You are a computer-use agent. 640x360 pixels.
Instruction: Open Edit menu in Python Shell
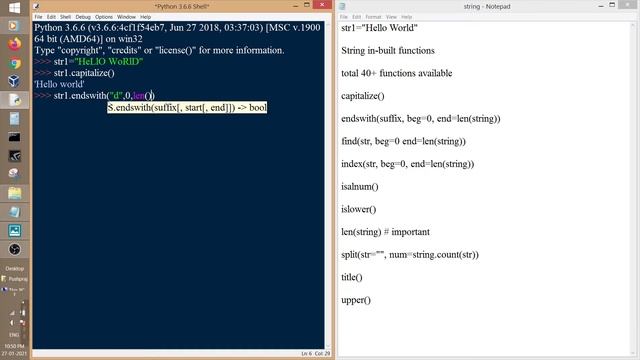point(51,17)
